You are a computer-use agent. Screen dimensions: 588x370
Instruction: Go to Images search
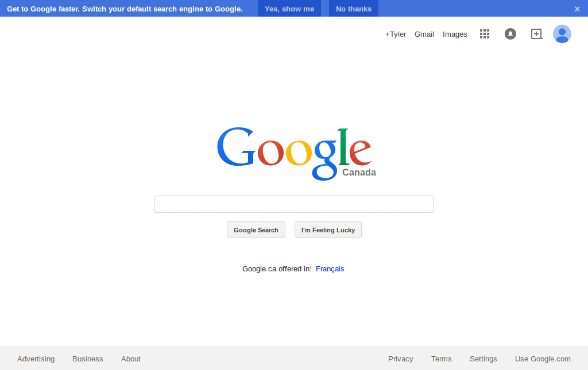pos(455,34)
